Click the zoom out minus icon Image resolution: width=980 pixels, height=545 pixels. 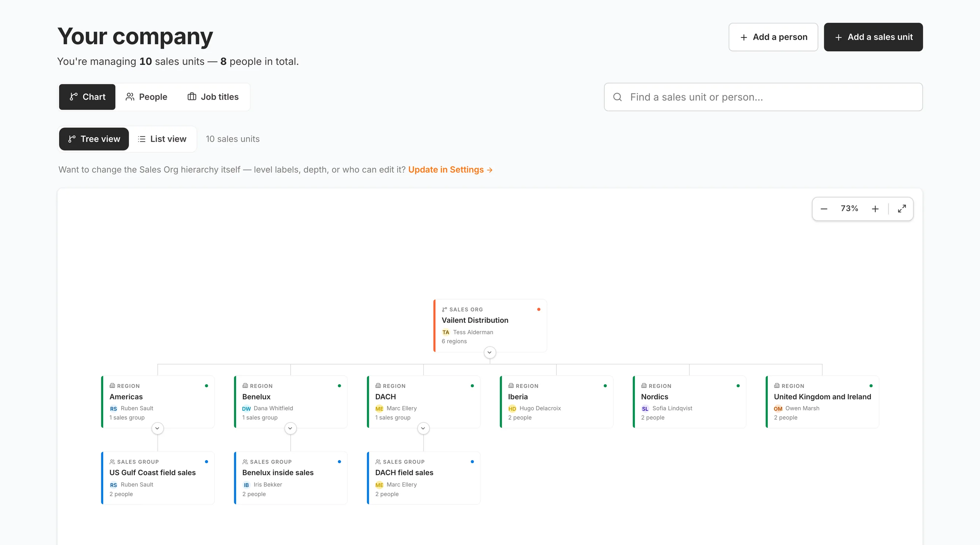(x=824, y=209)
